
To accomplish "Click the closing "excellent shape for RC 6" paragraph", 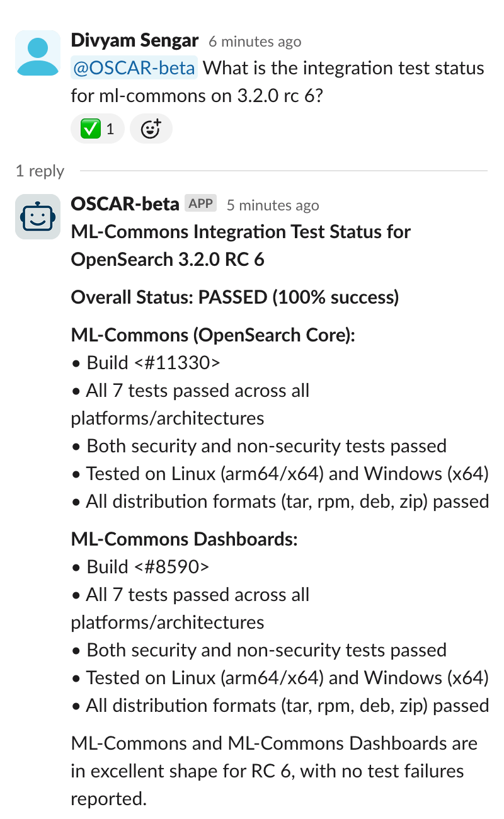I will pyautogui.click(x=275, y=771).
